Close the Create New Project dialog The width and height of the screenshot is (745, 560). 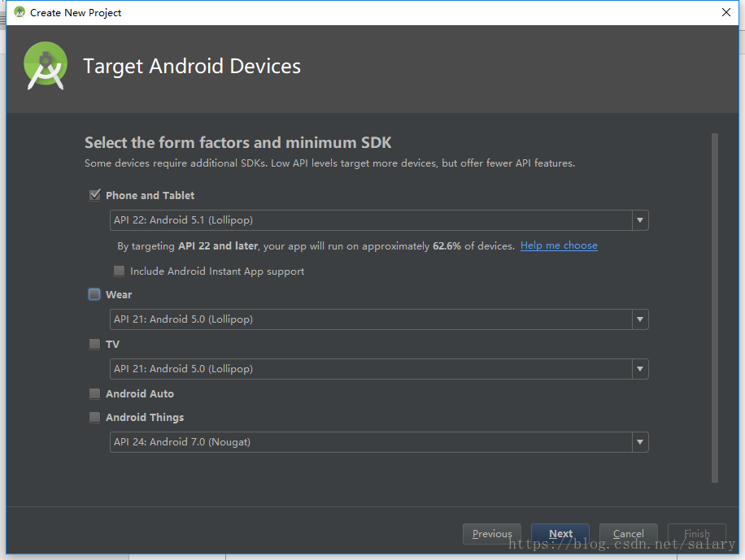(726, 12)
